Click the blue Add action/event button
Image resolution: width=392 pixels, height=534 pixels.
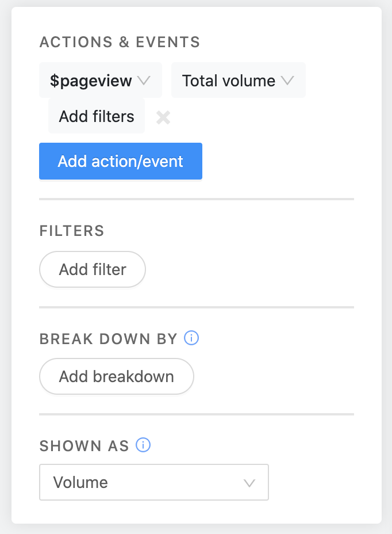pos(120,161)
